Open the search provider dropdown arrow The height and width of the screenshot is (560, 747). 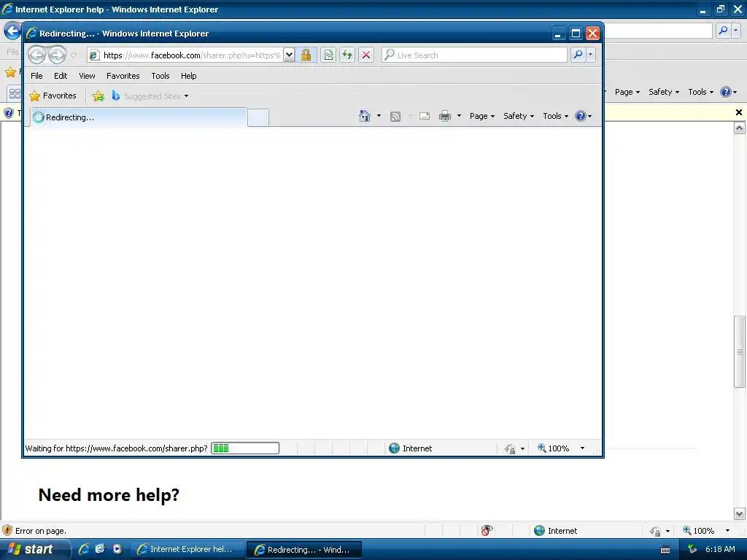[591, 55]
